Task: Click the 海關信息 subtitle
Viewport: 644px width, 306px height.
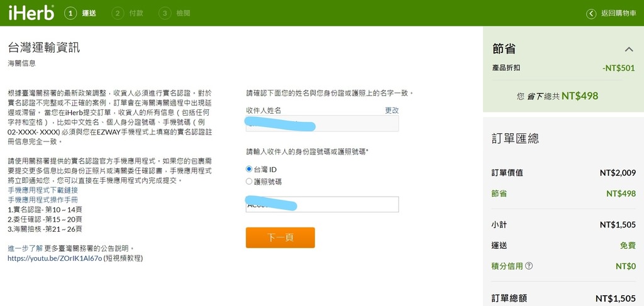Action: pyautogui.click(x=22, y=63)
